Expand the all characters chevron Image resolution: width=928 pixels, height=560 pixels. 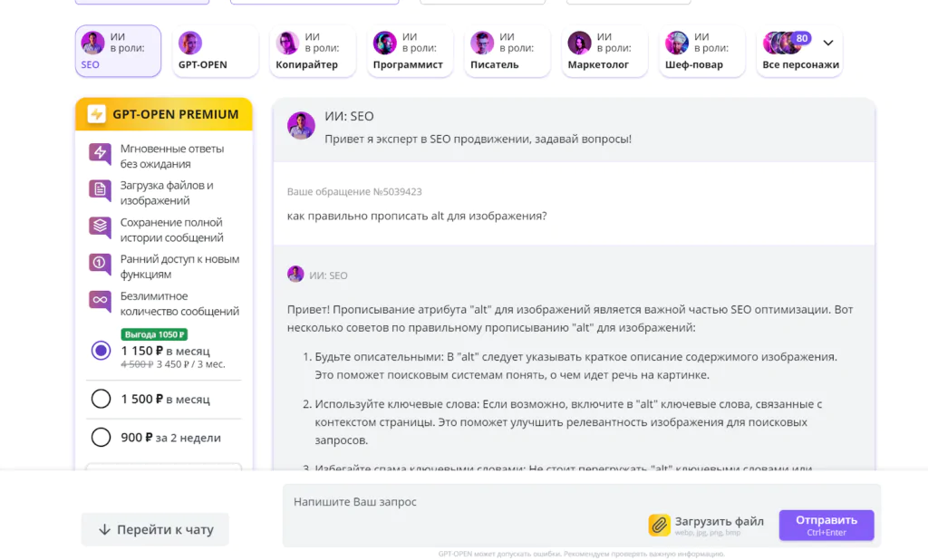point(828,43)
